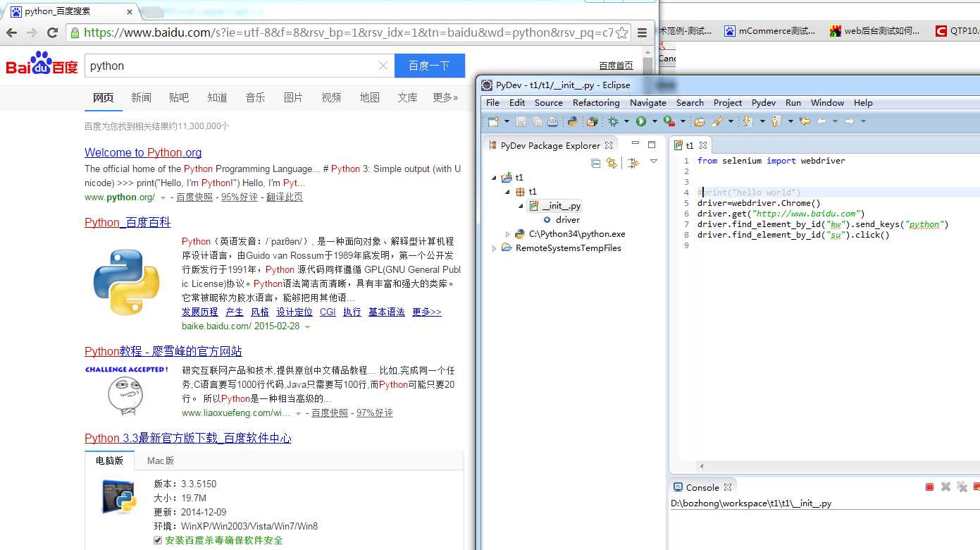Viewport: 980px width, 550px height.
Task: Collapse the top-level t1 project node
Action: 494,178
